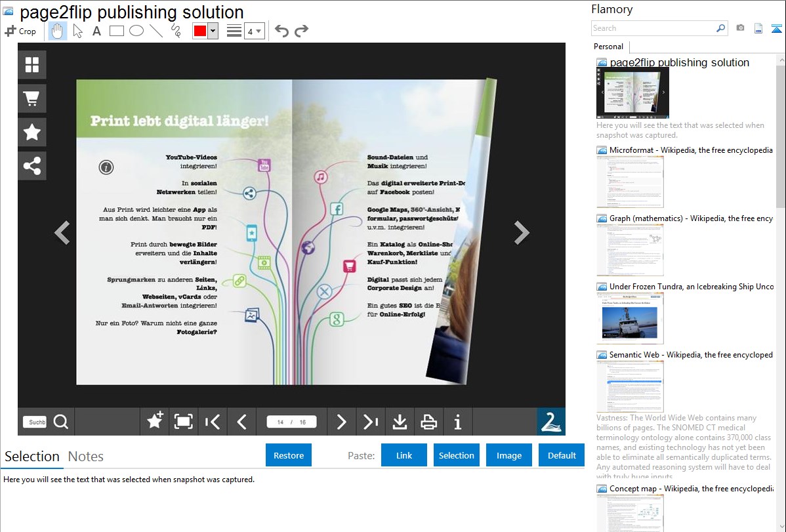This screenshot has width=786, height=532.
Task: Click the Facebook icon in the brochure
Action: tap(337, 209)
